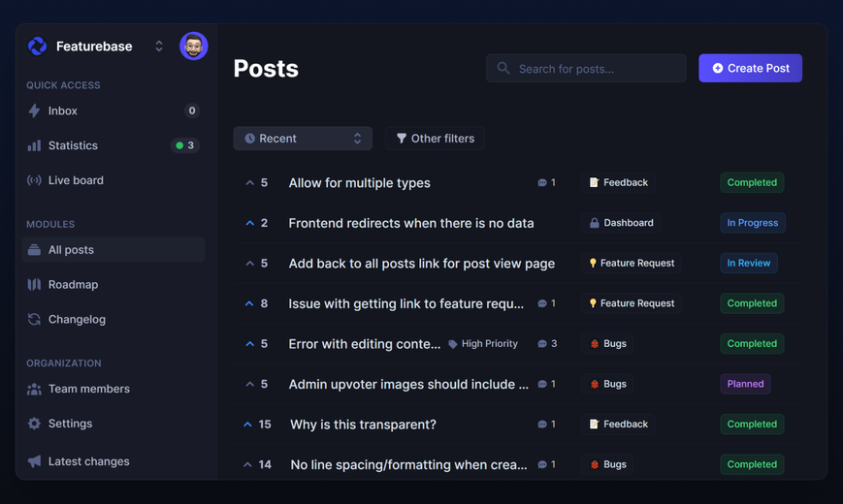
Task: Open the Live board broadcast icon
Action: (x=34, y=180)
